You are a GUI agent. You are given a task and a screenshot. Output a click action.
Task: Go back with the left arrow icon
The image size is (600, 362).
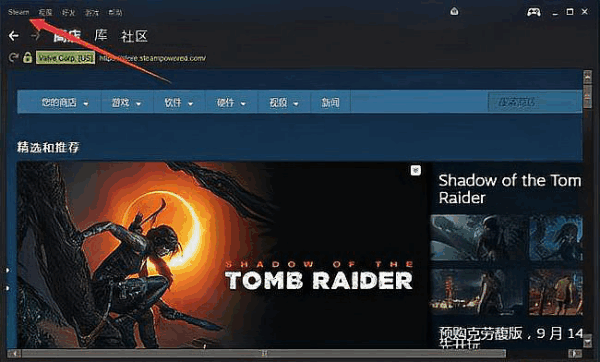(x=14, y=36)
